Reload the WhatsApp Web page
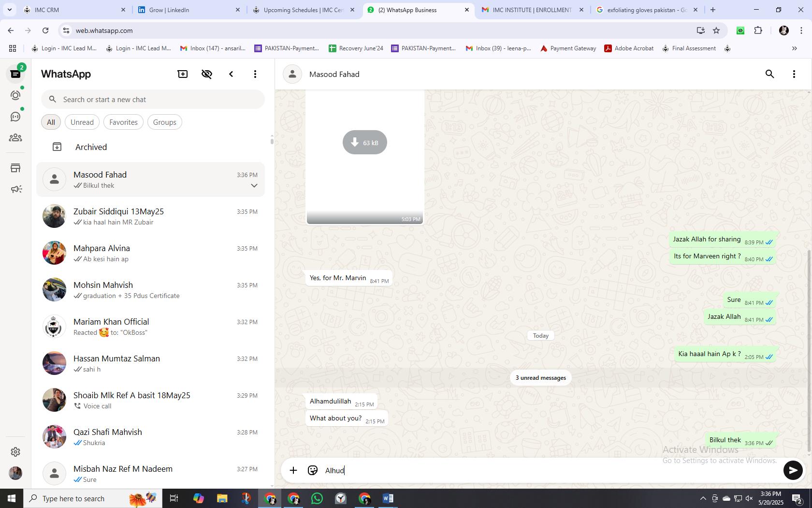 point(45,30)
